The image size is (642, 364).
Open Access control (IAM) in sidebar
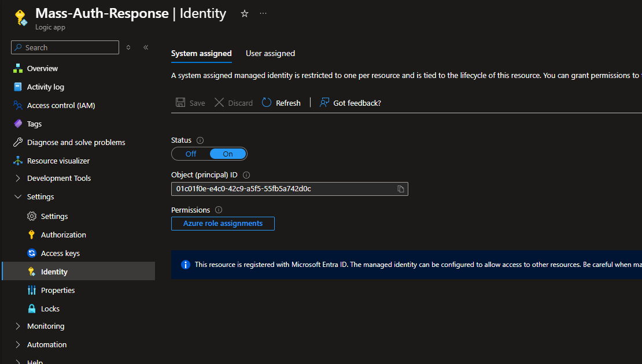coord(61,106)
